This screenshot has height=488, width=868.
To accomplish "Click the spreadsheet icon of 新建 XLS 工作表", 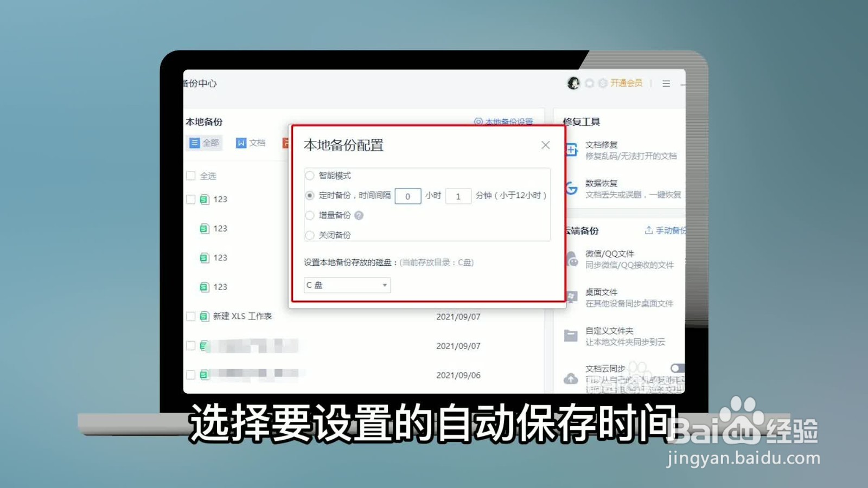I will (x=204, y=316).
